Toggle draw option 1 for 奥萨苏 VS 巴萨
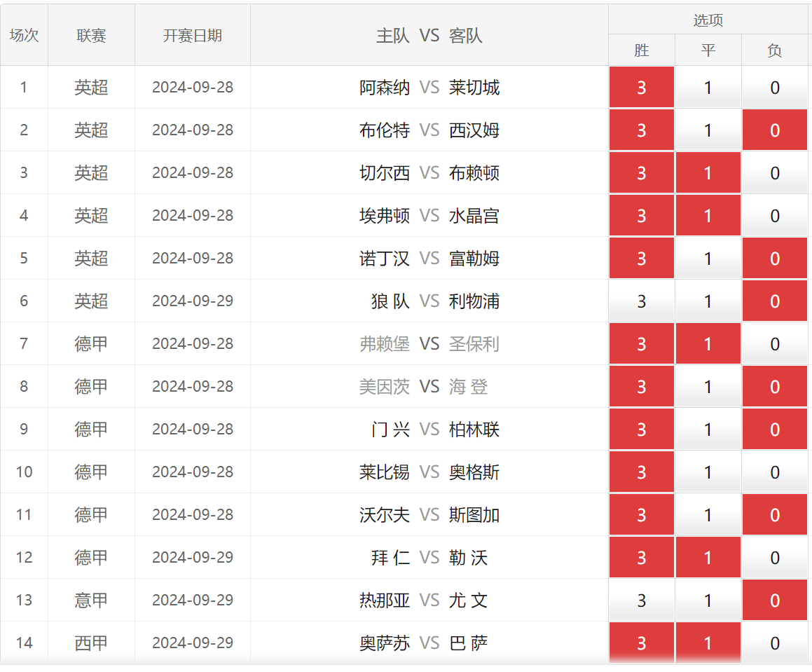This screenshot has width=812, height=672. coord(708,643)
